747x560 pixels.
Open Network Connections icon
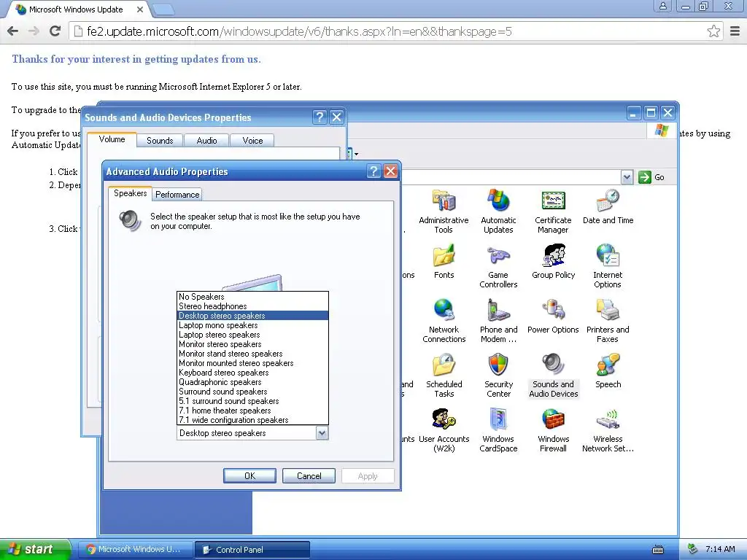(444, 321)
